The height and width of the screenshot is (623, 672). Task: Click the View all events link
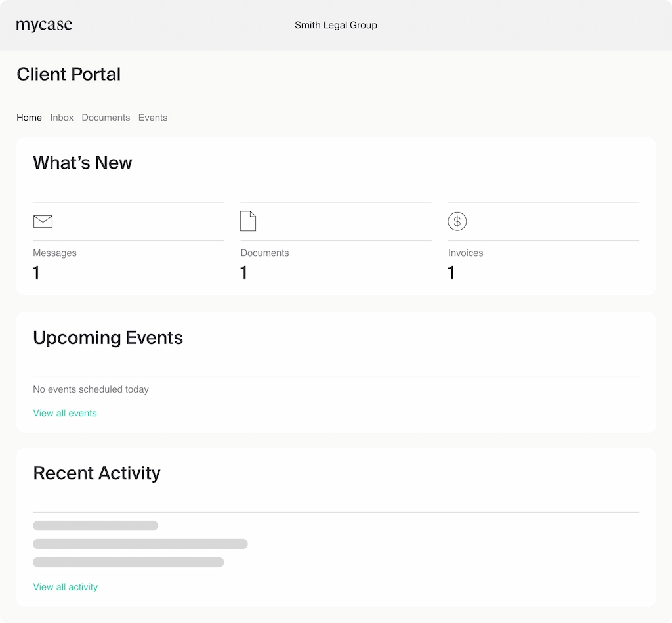tap(64, 413)
